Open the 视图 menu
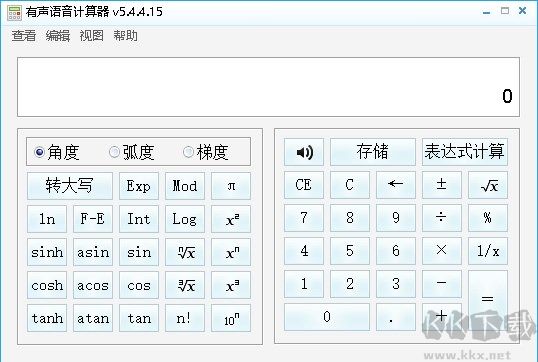 92,35
